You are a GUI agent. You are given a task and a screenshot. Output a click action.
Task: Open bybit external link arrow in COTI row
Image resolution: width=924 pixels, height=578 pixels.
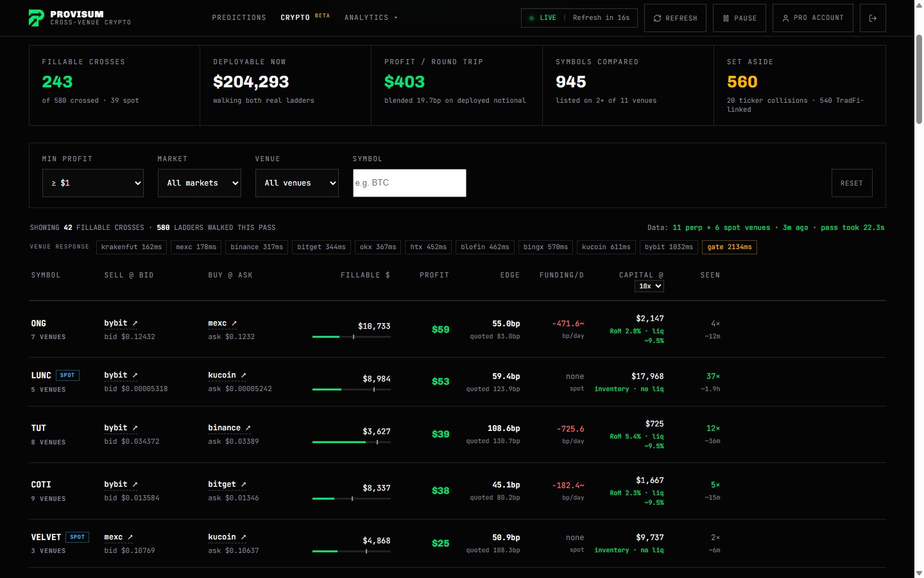[135, 484]
